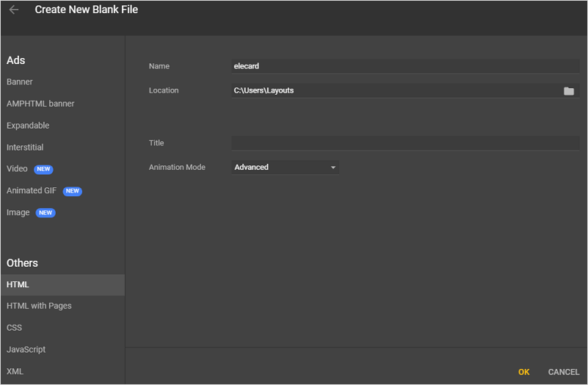Choose the Interstitial ad type
The width and height of the screenshot is (588, 385).
point(25,147)
